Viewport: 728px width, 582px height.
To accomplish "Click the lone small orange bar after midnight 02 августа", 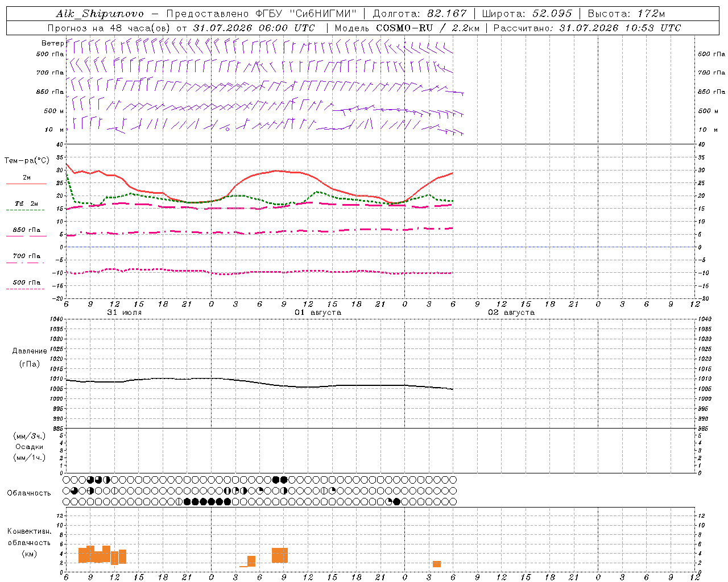I will click(x=437, y=564).
